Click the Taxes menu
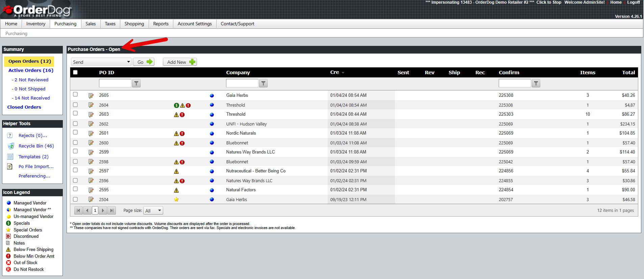 pyautogui.click(x=110, y=24)
